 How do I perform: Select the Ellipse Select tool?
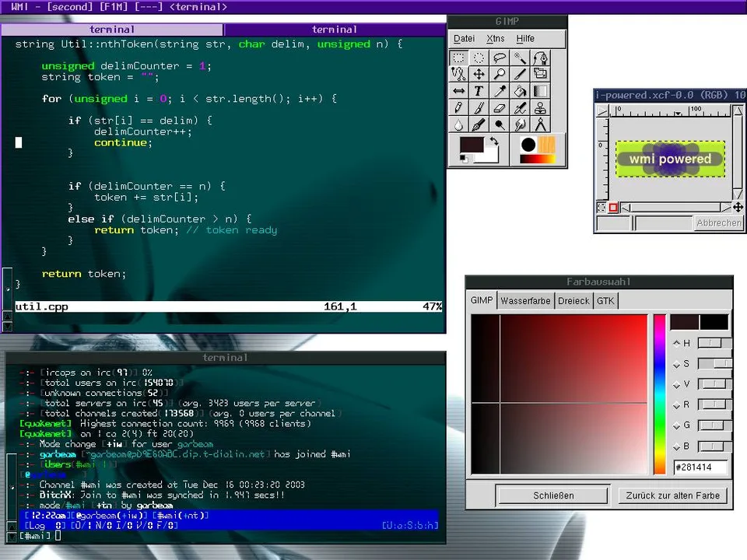[x=479, y=58]
